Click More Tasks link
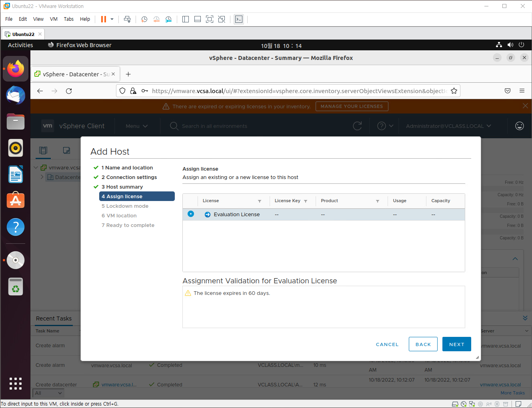Image resolution: width=532 pixels, height=408 pixels. [512, 393]
